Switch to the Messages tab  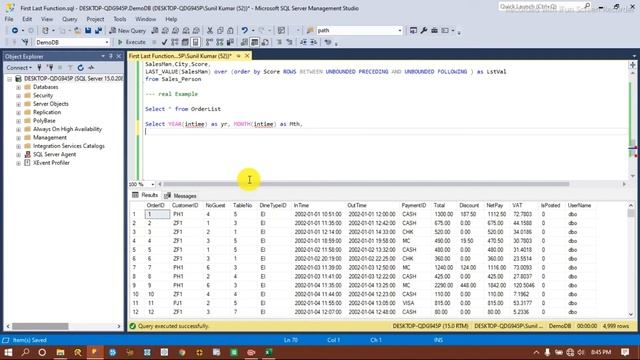[x=180, y=196]
